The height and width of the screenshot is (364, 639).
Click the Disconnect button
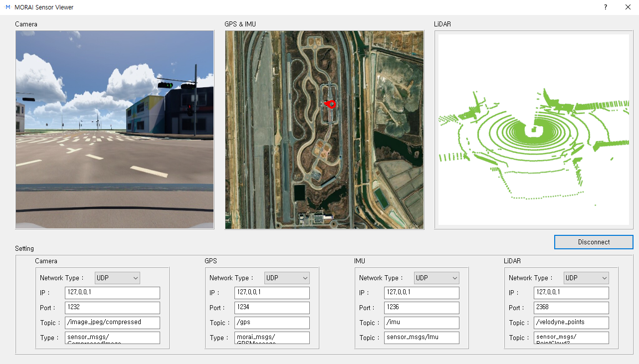(594, 242)
